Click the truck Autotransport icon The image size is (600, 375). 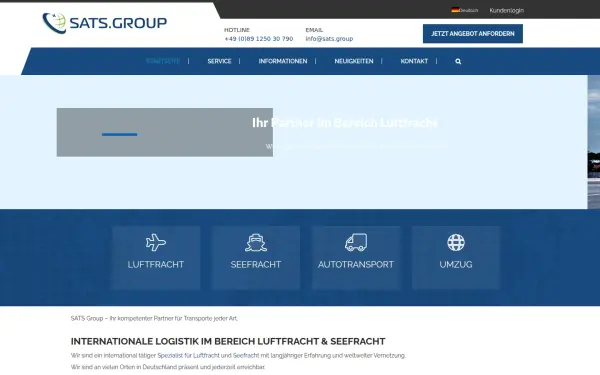coord(356,243)
